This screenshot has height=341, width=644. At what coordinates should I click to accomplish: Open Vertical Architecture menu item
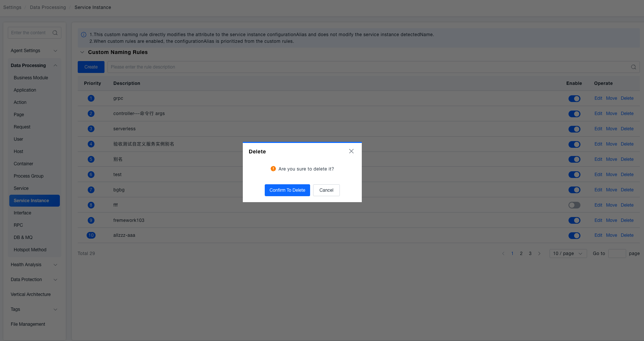tap(34, 294)
